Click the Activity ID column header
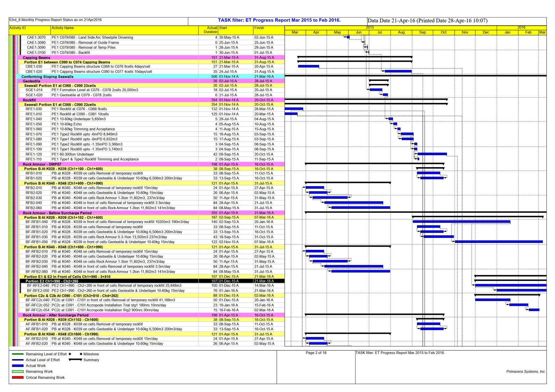The width and height of the screenshot is (555, 392). (30, 30)
